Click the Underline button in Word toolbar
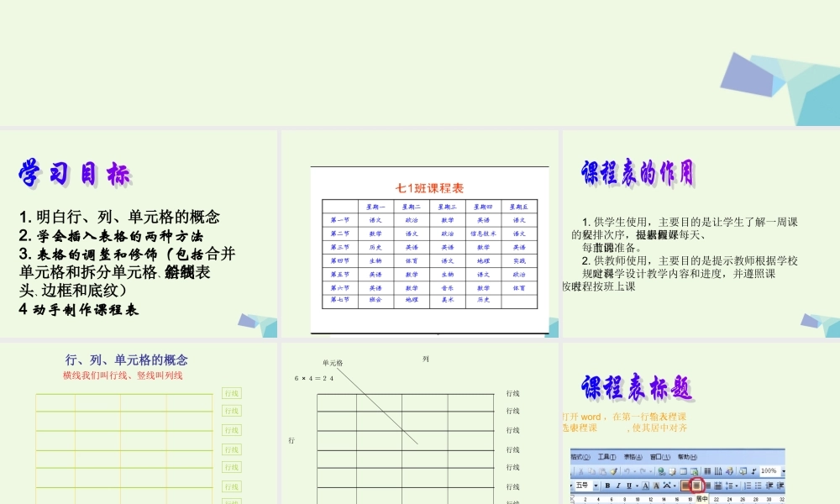840x504 pixels. 629,486
